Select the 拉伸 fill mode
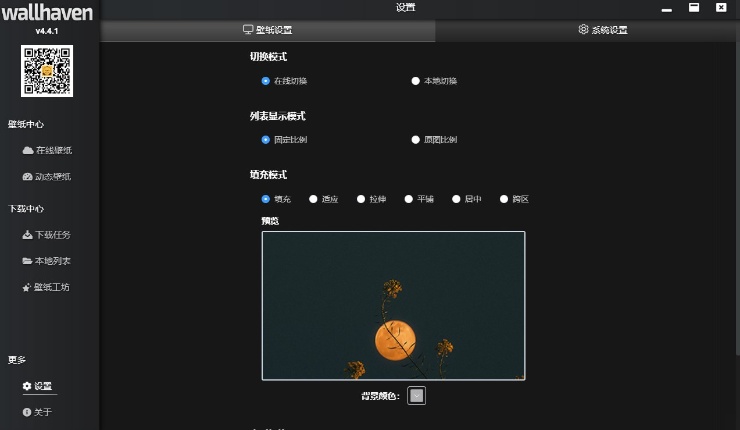Viewport: 740px width, 430px height. pyautogui.click(x=371, y=199)
